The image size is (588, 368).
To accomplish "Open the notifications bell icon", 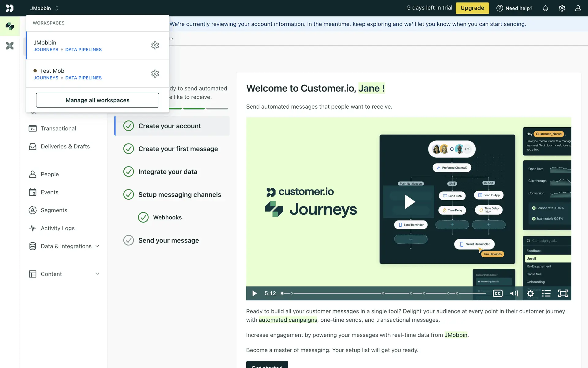I will [545, 8].
